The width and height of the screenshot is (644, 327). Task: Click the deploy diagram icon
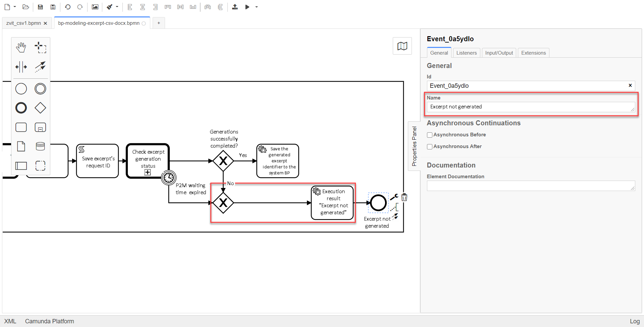(x=235, y=7)
